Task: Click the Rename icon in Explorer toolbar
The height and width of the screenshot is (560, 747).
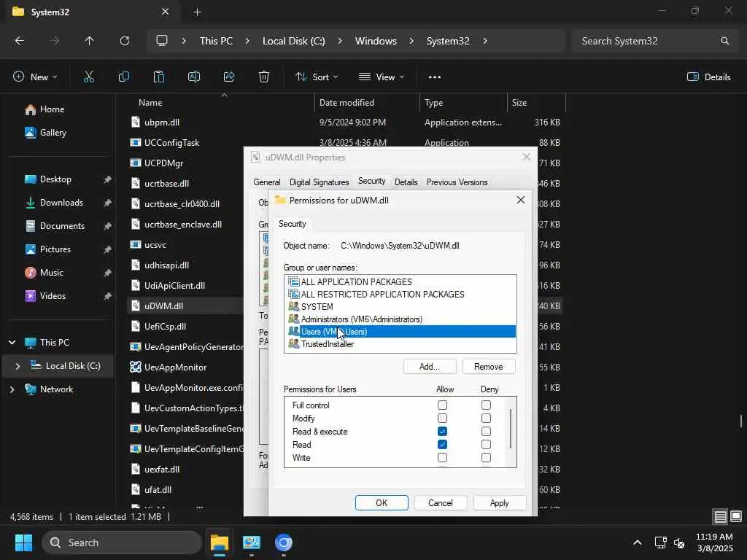Action: coord(194,77)
